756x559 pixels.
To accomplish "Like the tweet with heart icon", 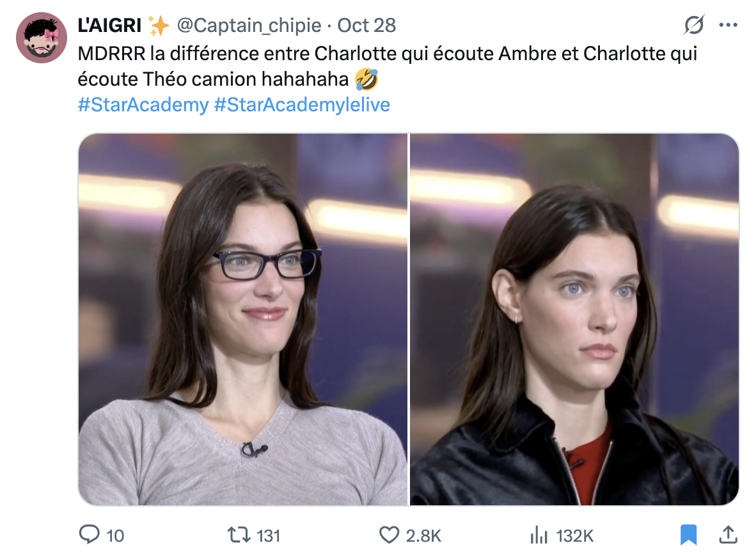I will [389, 535].
